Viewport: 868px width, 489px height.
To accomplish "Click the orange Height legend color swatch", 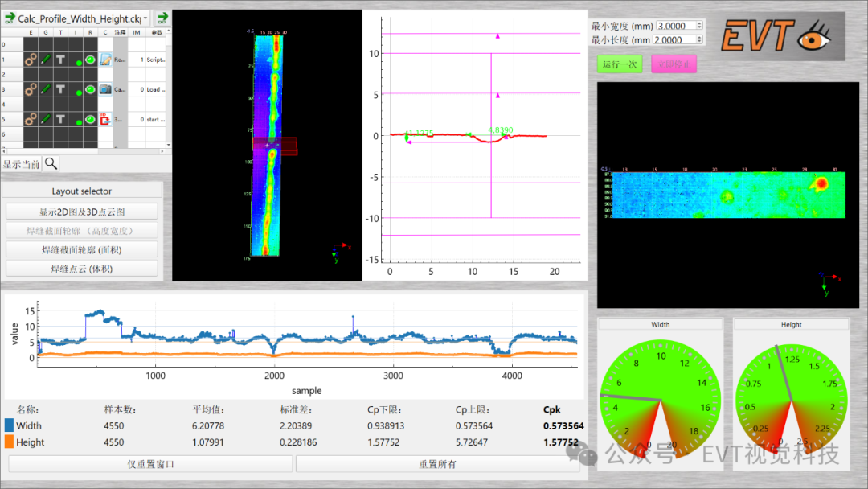I will 9,442.
